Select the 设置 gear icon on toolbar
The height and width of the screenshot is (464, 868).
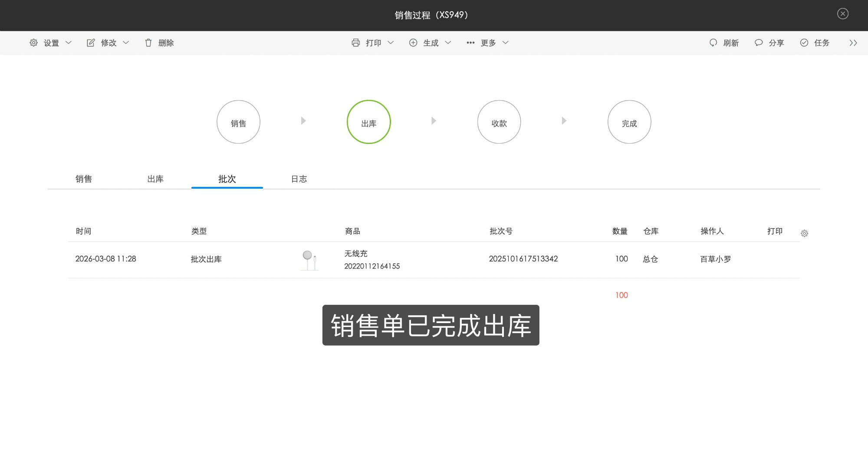click(x=33, y=42)
